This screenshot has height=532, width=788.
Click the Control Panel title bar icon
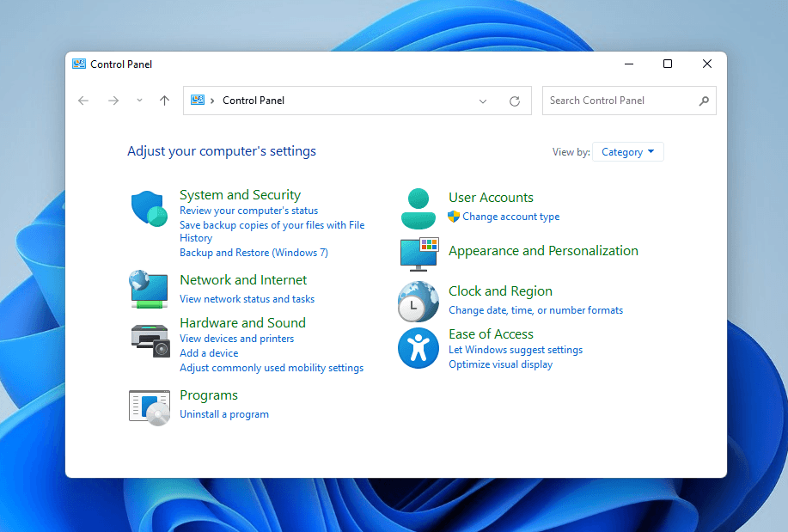(79, 64)
